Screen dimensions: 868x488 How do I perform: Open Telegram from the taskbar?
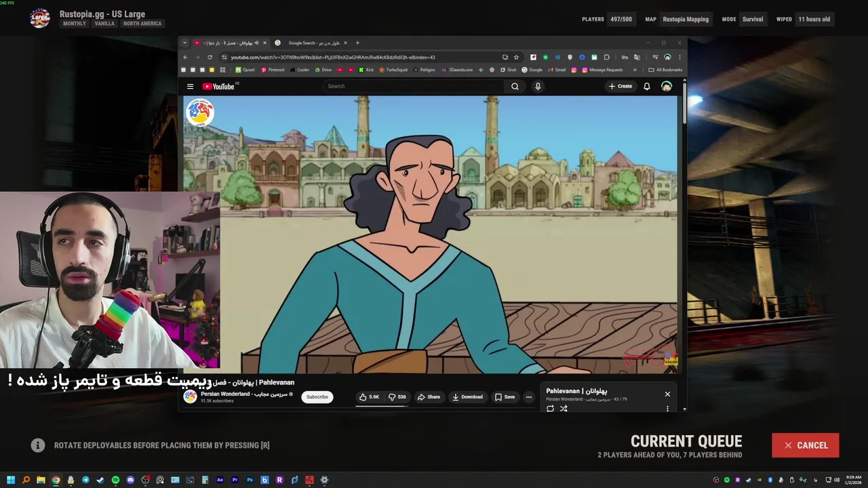click(85, 480)
